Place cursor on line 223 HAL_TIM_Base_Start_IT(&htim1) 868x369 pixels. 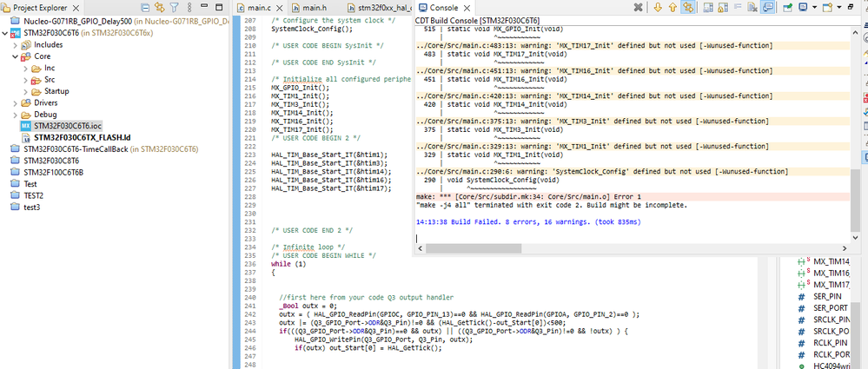[x=329, y=155]
